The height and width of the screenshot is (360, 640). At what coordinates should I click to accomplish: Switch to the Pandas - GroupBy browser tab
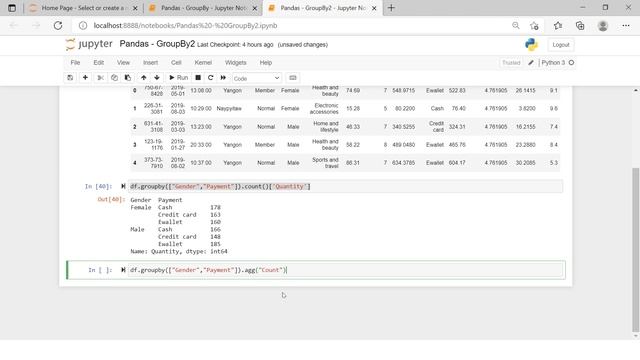pyautogui.click(x=202, y=8)
